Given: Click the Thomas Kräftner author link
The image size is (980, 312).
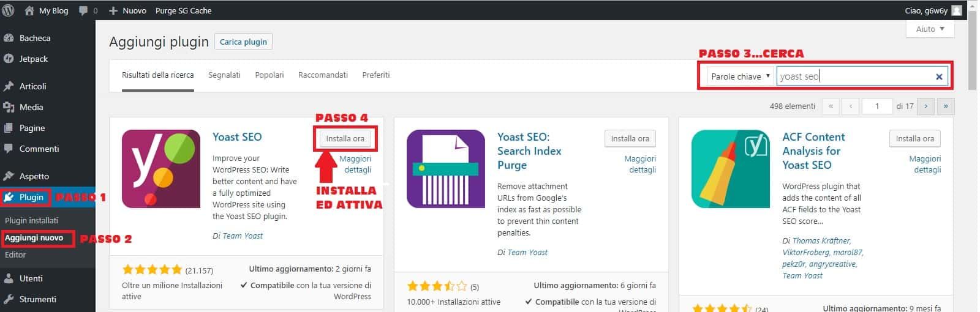Looking at the screenshot, I should [822, 240].
